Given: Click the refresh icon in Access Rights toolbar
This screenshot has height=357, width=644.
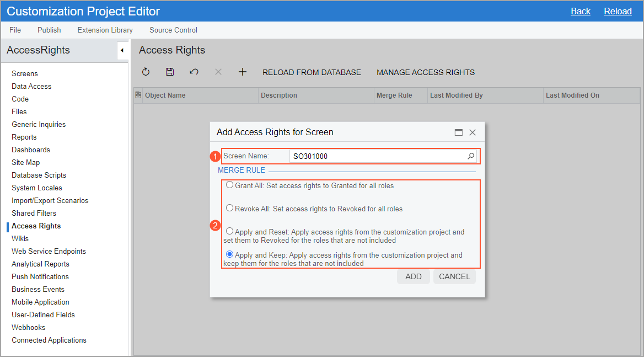Looking at the screenshot, I should pos(146,72).
